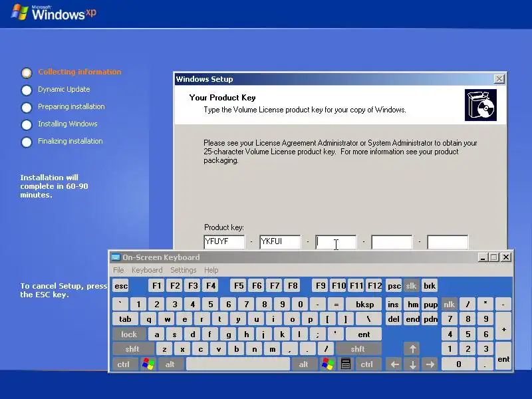
Task: Click the numpad 0 key
Action: 459,364
